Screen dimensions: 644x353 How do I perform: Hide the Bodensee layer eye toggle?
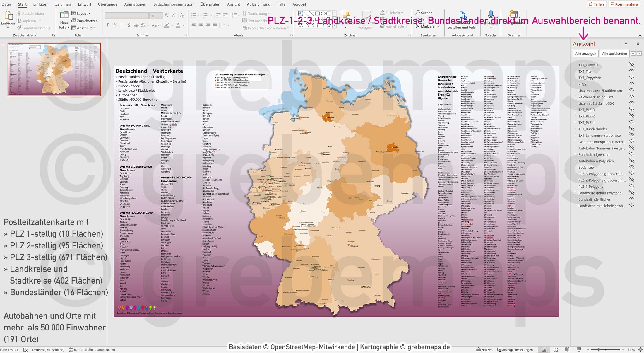coord(631,167)
